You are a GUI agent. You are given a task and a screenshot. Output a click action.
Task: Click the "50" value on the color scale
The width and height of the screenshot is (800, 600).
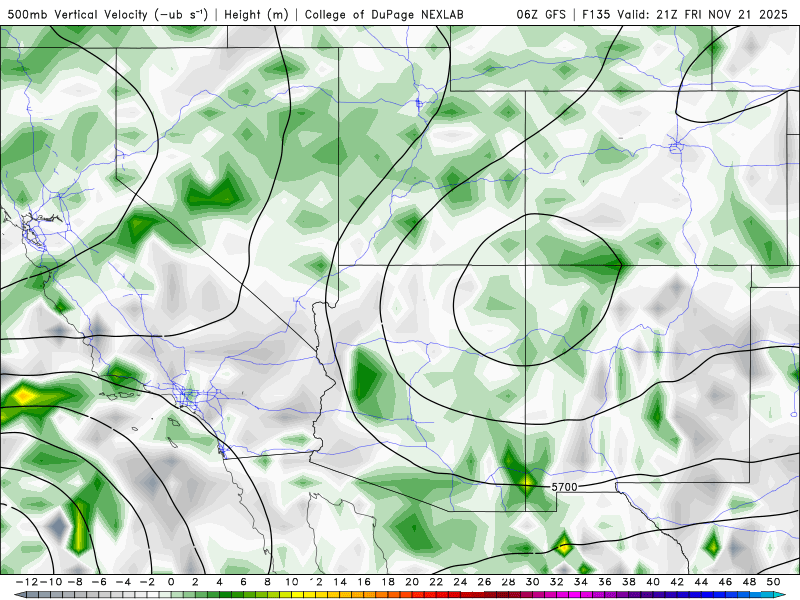pos(773,582)
